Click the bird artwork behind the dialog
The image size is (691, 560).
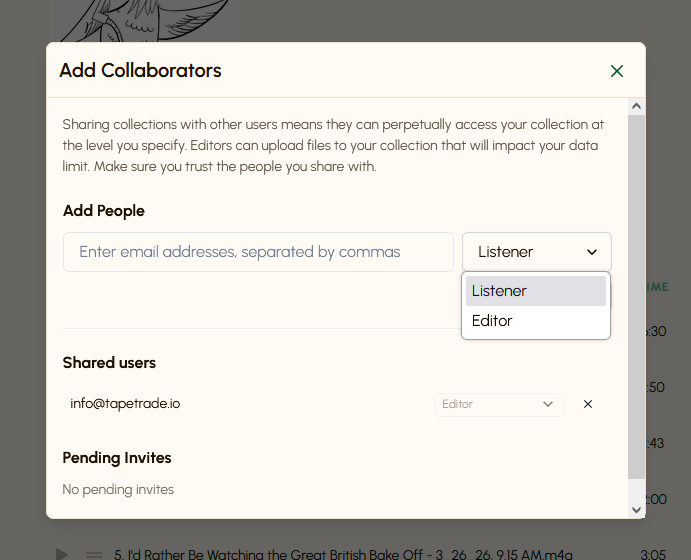[145, 21]
